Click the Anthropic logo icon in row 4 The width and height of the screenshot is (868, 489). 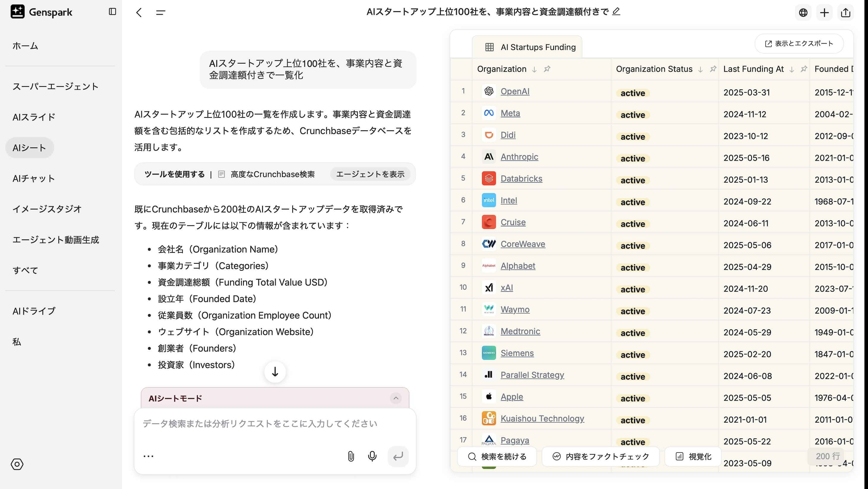point(489,156)
